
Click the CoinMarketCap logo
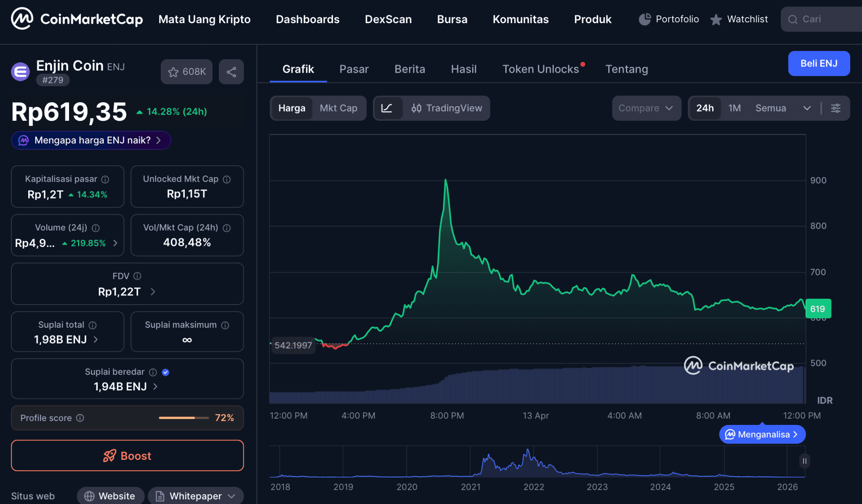coord(77,19)
